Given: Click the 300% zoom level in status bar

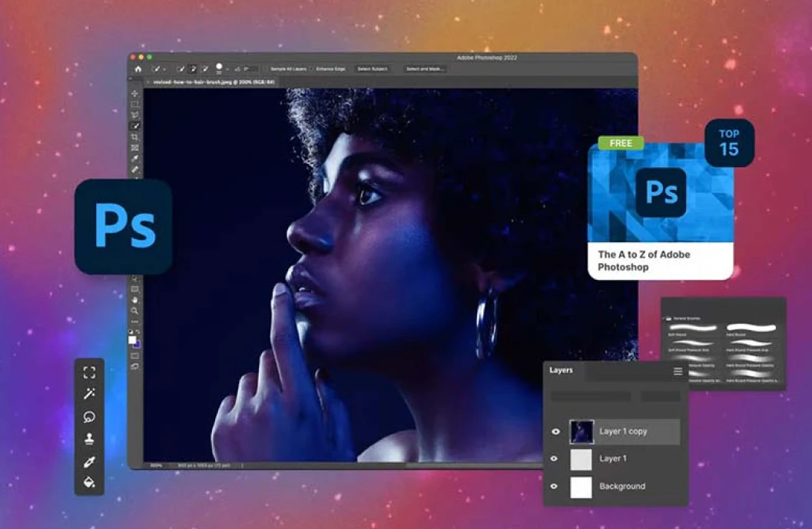Looking at the screenshot, I should pyautogui.click(x=156, y=465).
